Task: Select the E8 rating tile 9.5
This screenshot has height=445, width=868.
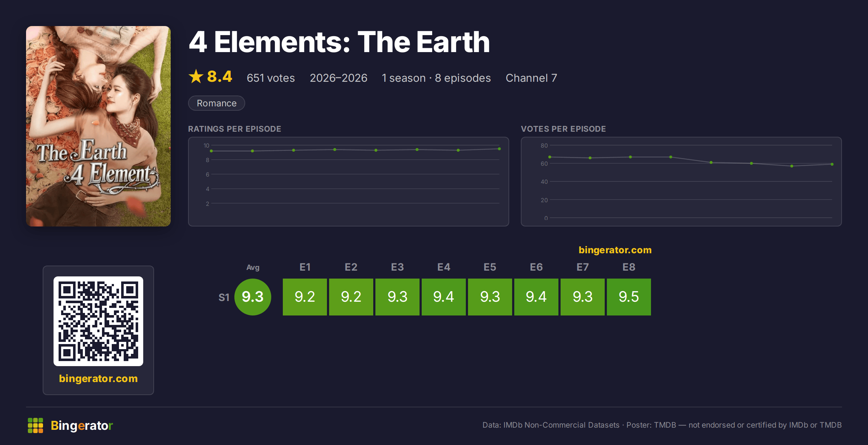Action: click(629, 297)
